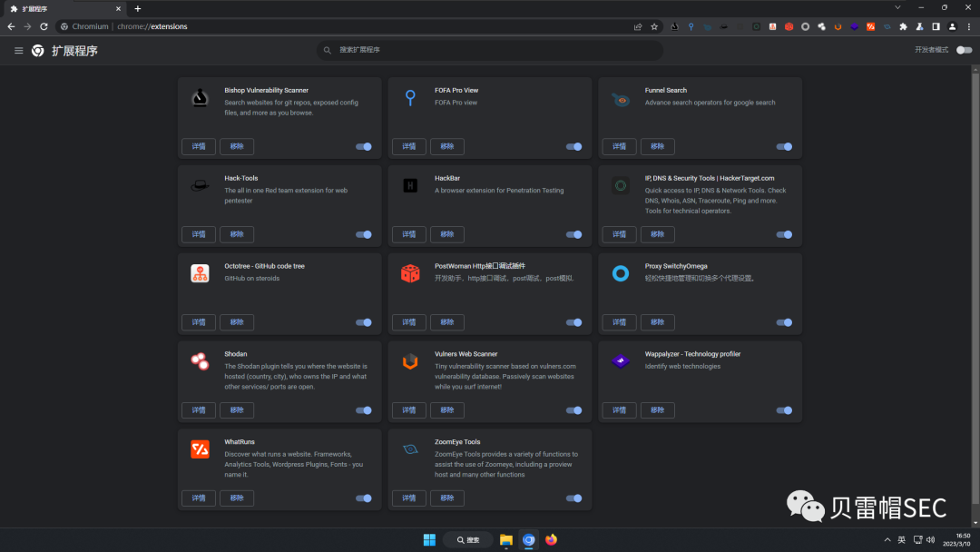Click the Chrome logo beside 扩展程序 title

click(x=38, y=51)
